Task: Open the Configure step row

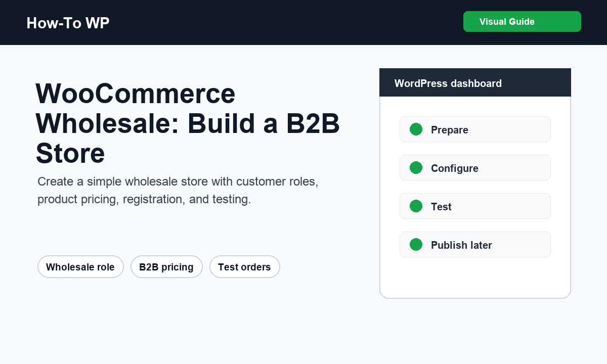Action: [475, 168]
